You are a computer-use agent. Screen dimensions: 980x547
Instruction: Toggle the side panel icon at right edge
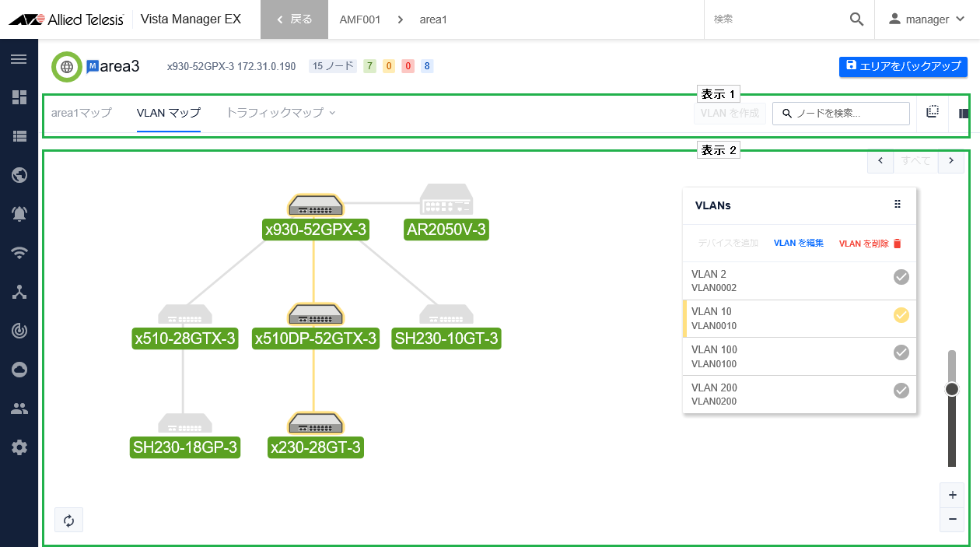pyautogui.click(x=964, y=114)
